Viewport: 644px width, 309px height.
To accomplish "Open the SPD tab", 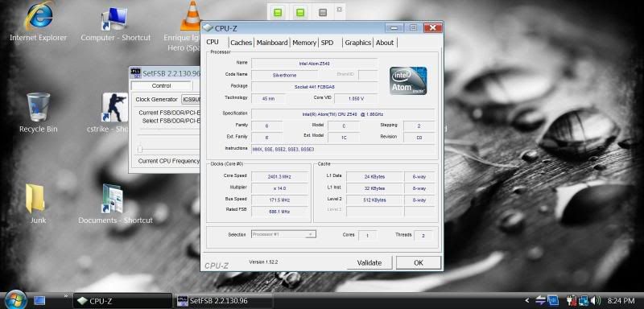I will pos(328,43).
